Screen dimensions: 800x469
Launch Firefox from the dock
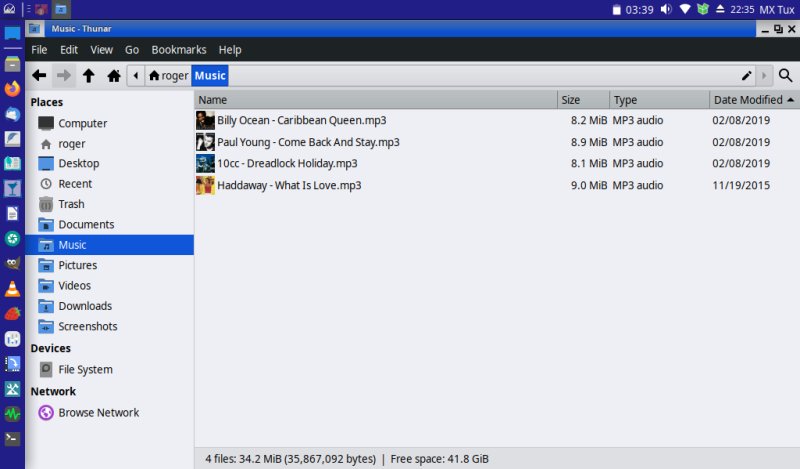(x=12, y=89)
